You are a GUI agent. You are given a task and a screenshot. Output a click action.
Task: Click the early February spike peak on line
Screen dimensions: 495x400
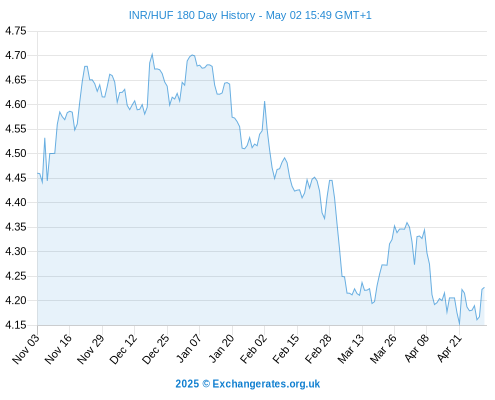[x=264, y=101]
